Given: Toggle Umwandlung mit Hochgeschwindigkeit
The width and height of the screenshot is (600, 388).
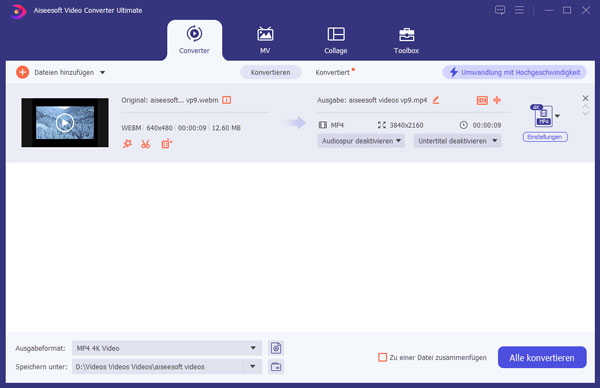Looking at the screenshot, I should (514, 72).
